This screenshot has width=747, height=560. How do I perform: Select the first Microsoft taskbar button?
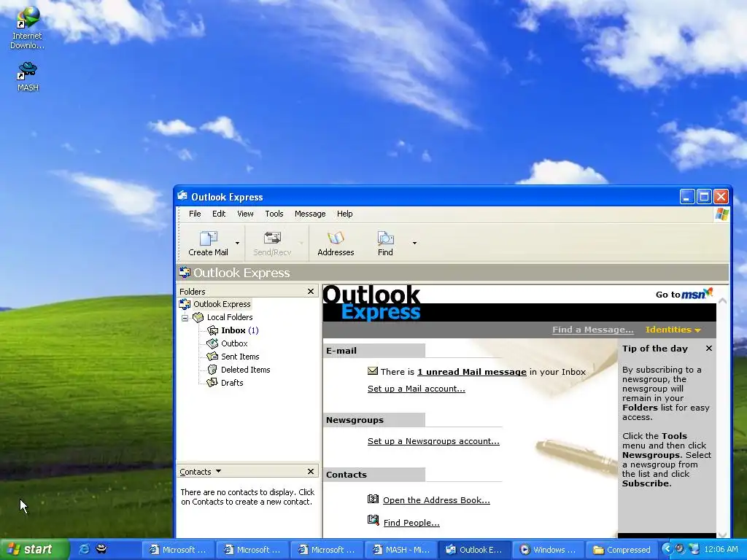(x=179, y=550)
